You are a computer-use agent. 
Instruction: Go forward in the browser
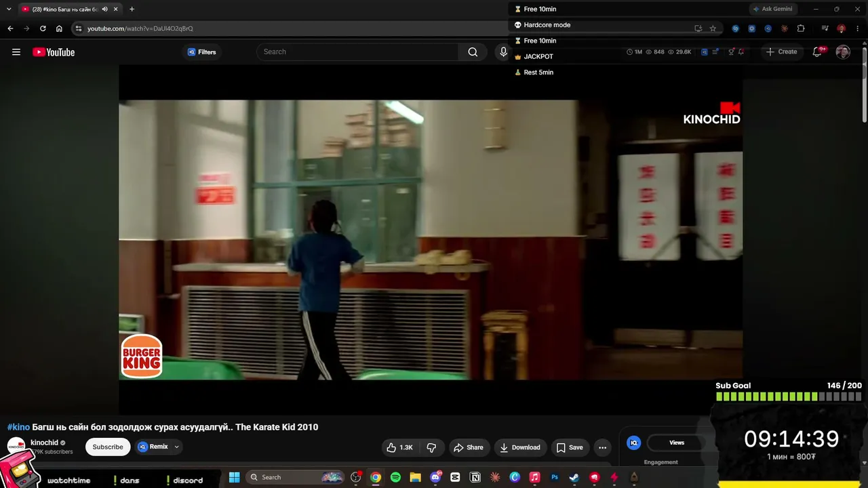coord(26,28)
